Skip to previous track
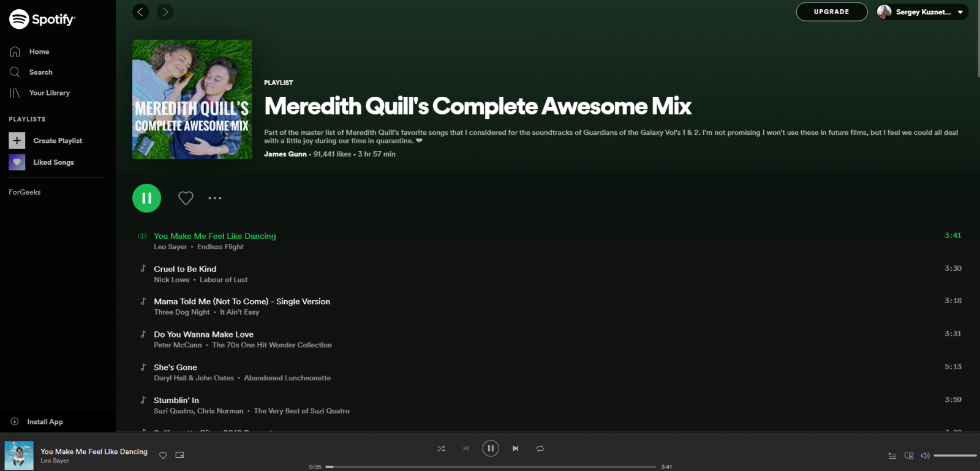 coord(466,448)
